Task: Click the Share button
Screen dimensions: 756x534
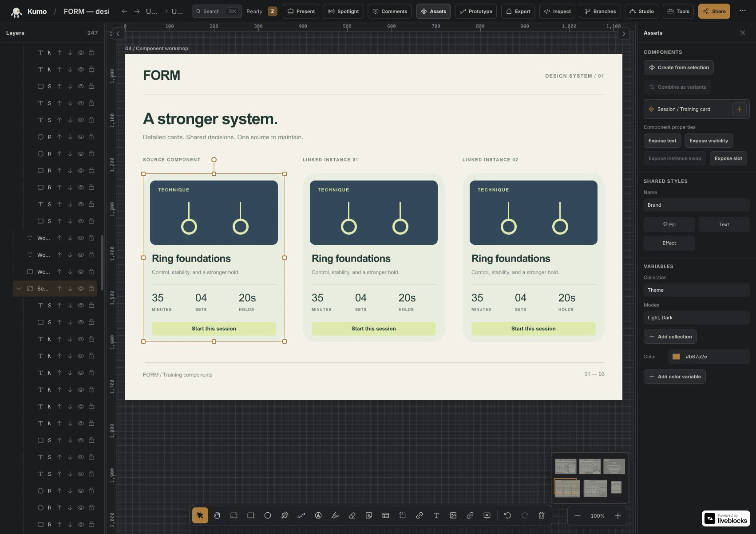Action: pos(714,12)
